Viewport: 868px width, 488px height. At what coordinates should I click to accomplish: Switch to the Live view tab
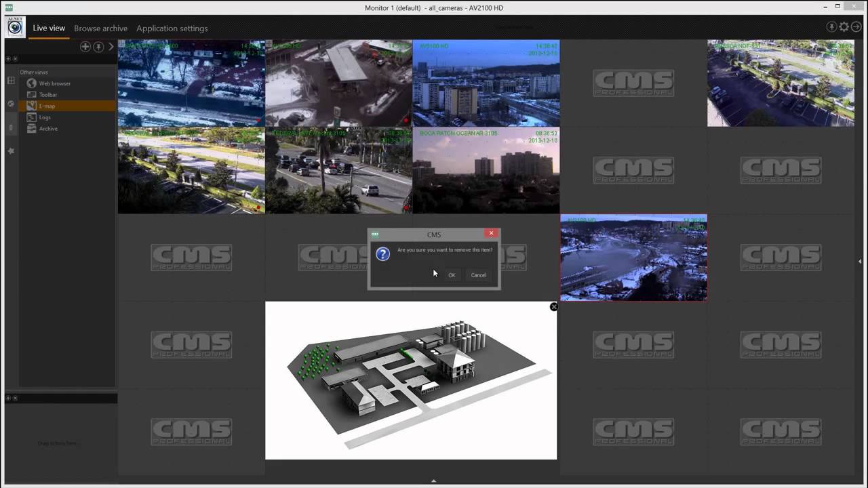[x=49, y=28]
